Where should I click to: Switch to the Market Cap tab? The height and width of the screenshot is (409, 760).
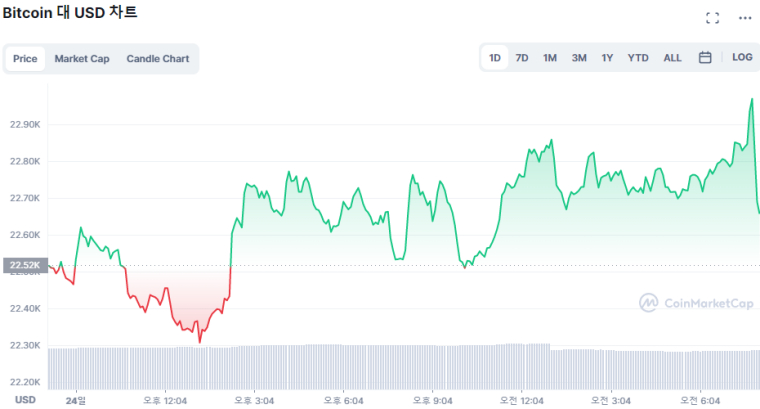tap(82, 59)
